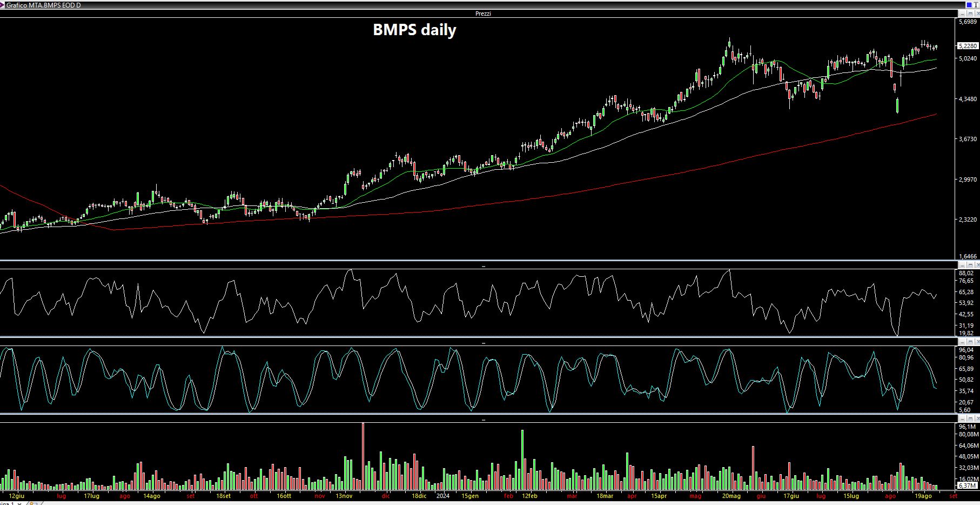Click the Prezzi panel header label

[483, 14]
